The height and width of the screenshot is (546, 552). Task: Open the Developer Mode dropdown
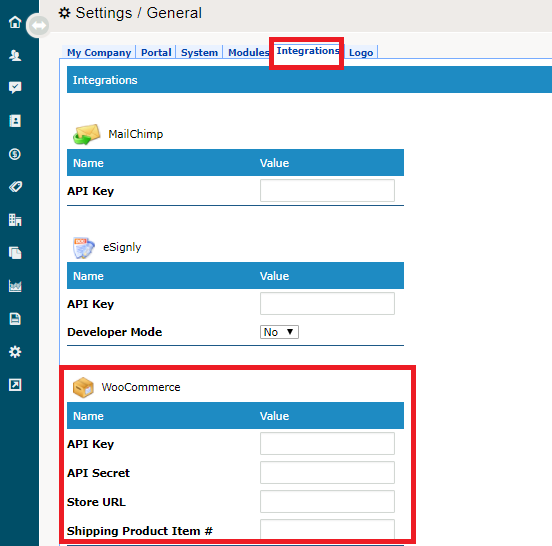279,332
